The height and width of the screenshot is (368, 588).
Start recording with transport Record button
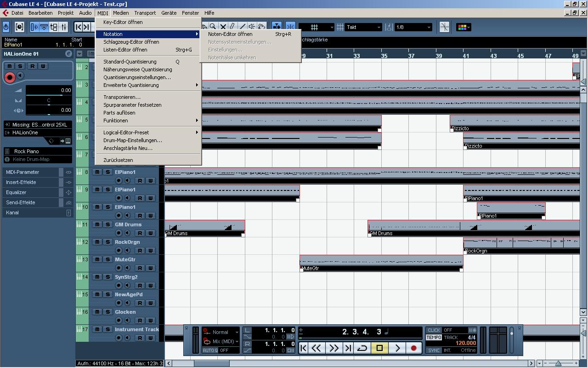[413, 348]
